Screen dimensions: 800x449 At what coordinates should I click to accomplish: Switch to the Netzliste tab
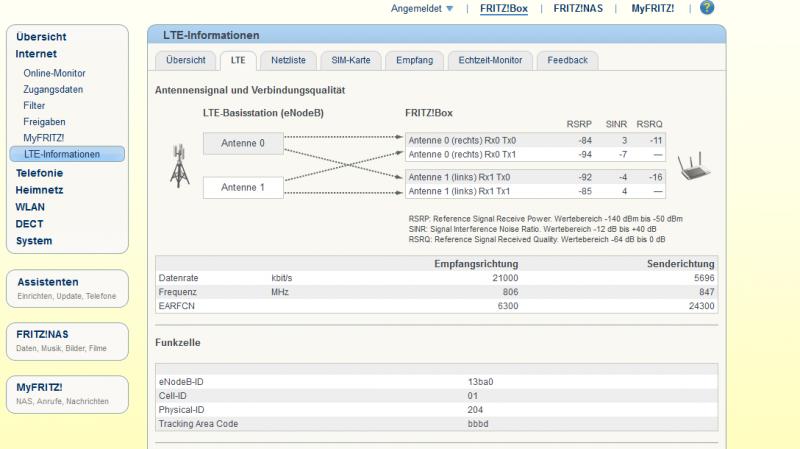point(288,60)
